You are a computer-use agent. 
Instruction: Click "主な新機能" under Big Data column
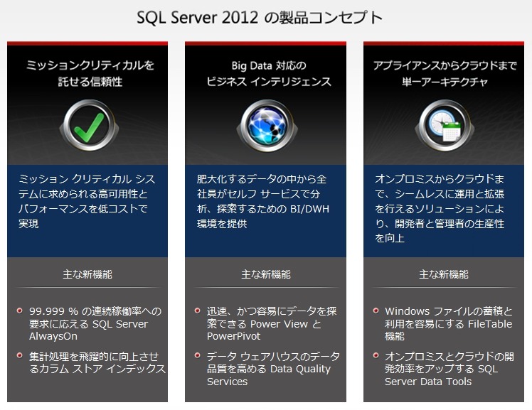tap(266, 274)
